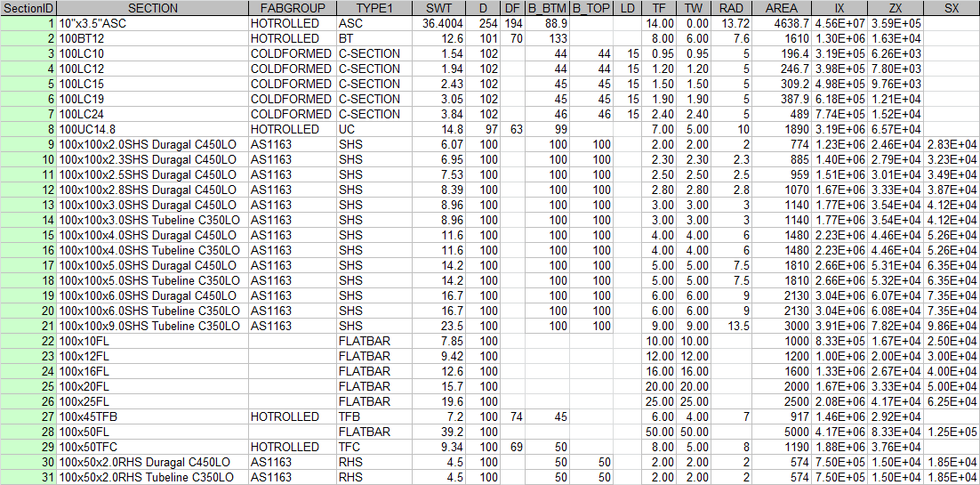980x485 pixels.
Task: Select row header 22
Action: [x=28, y=341]
